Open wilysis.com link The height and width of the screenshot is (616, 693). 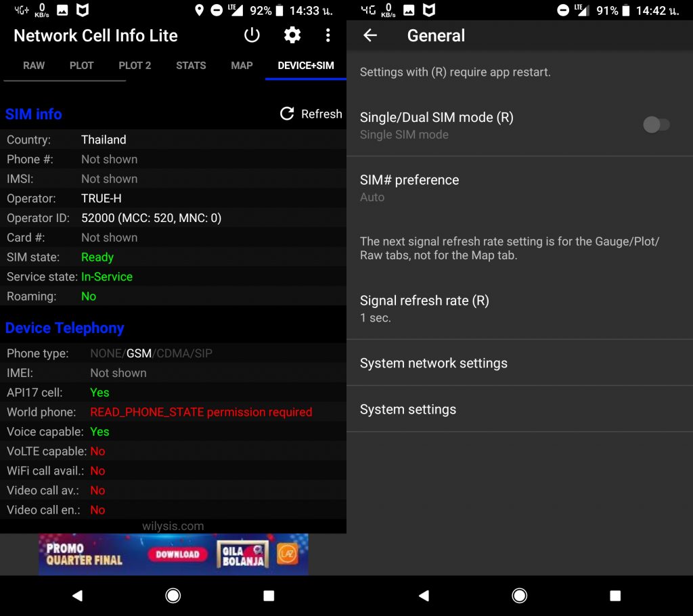(x=173, y=526)
